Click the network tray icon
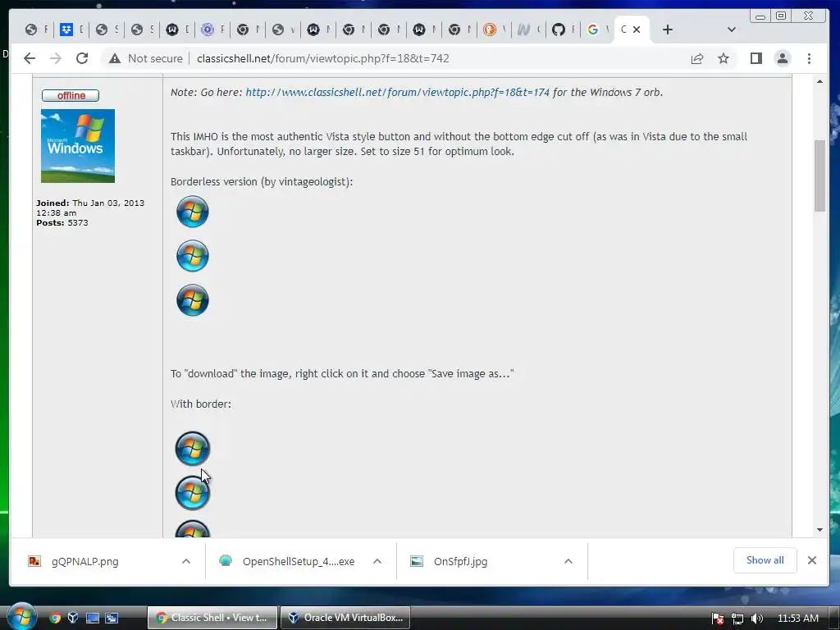This screenshot has width=840, height=630. [737, 619]
